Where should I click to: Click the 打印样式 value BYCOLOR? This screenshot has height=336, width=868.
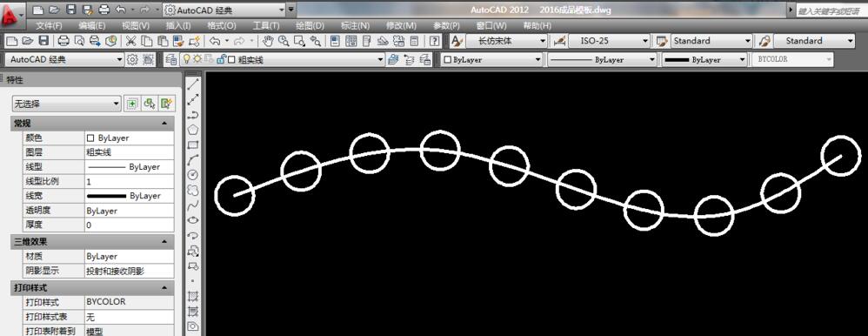pyautogui.click(x=129, y=302)
